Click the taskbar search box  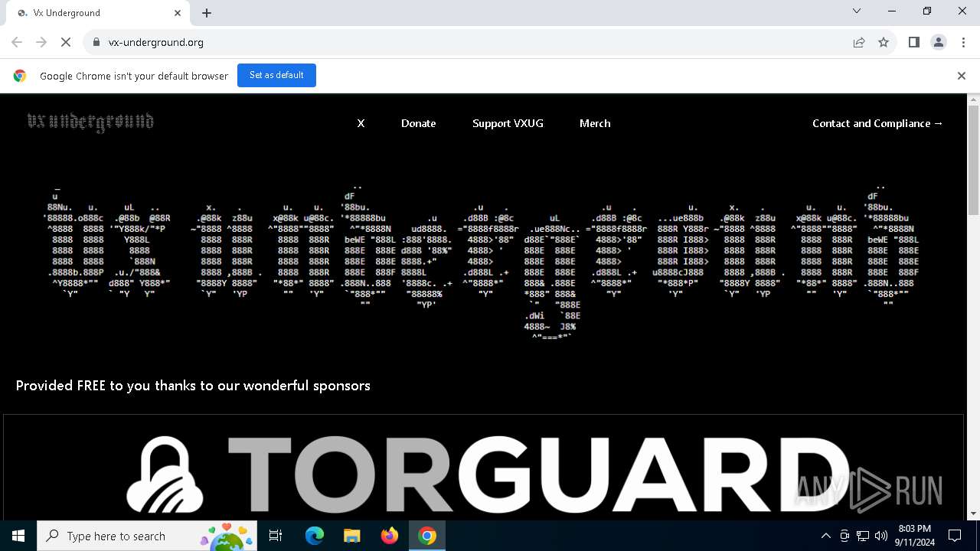coord(147,536)
